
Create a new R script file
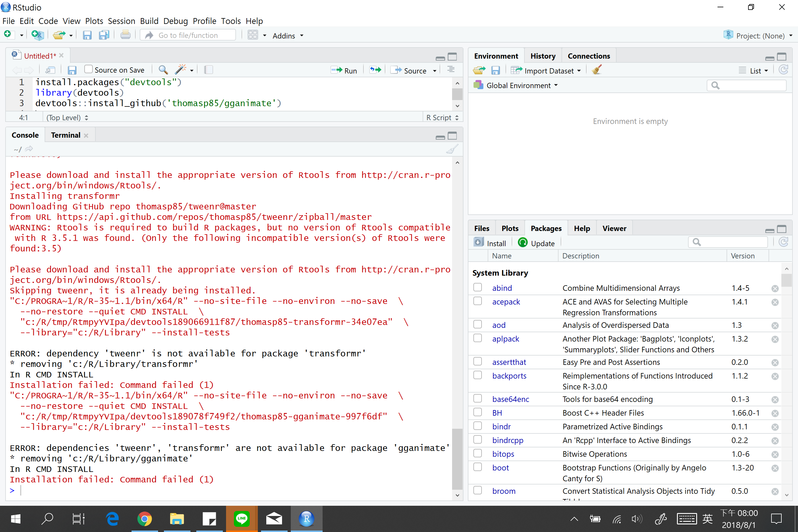click(8, 35)
